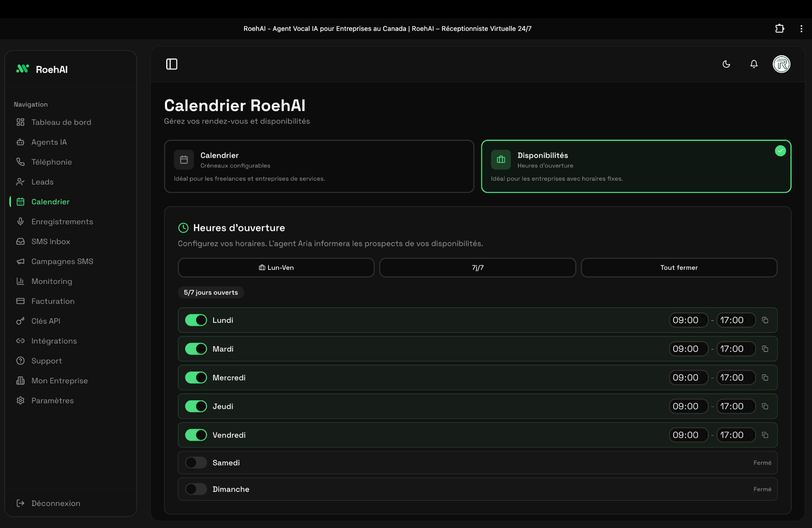Open Tableau de bord in navigation

[71, 122]
